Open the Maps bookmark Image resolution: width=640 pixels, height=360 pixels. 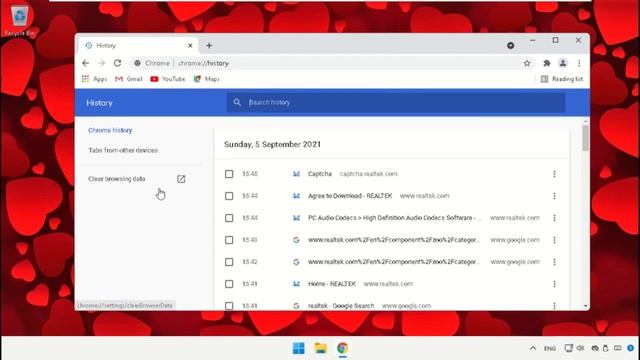click(x=207, y=79)
